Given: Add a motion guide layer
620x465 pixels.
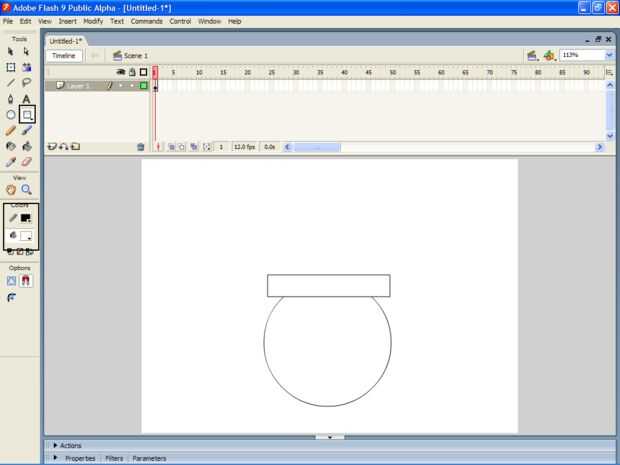Looking at the screenshot, I should click(64, 147).
